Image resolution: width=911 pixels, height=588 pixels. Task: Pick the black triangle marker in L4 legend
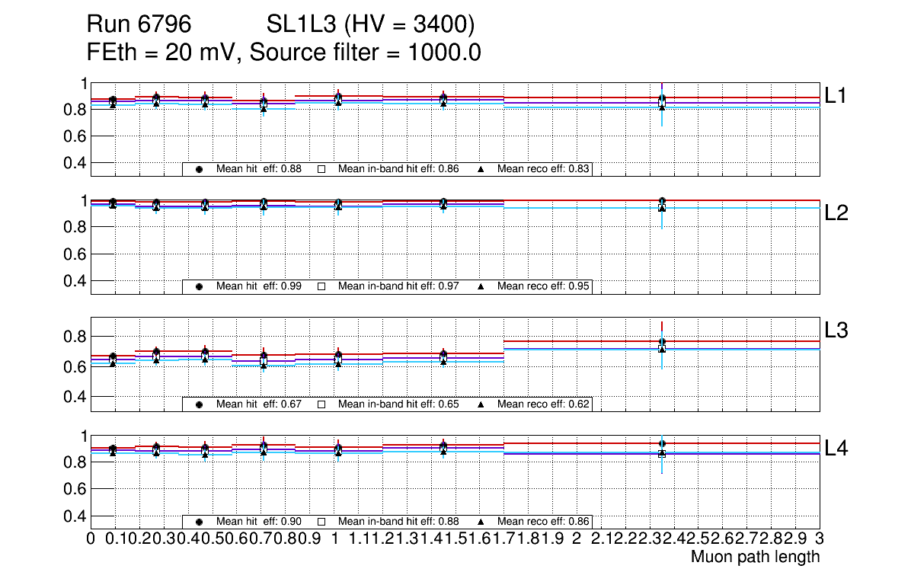coord(481,522)
